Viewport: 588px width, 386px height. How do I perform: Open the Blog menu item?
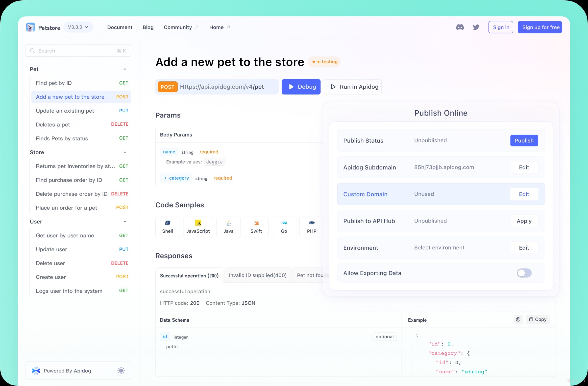tap(148, 27)
